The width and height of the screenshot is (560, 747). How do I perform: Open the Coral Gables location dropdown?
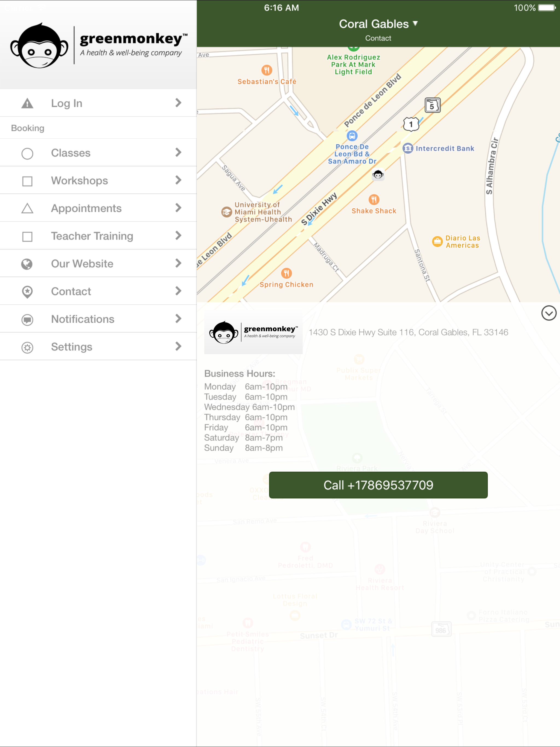click(378, 24)
